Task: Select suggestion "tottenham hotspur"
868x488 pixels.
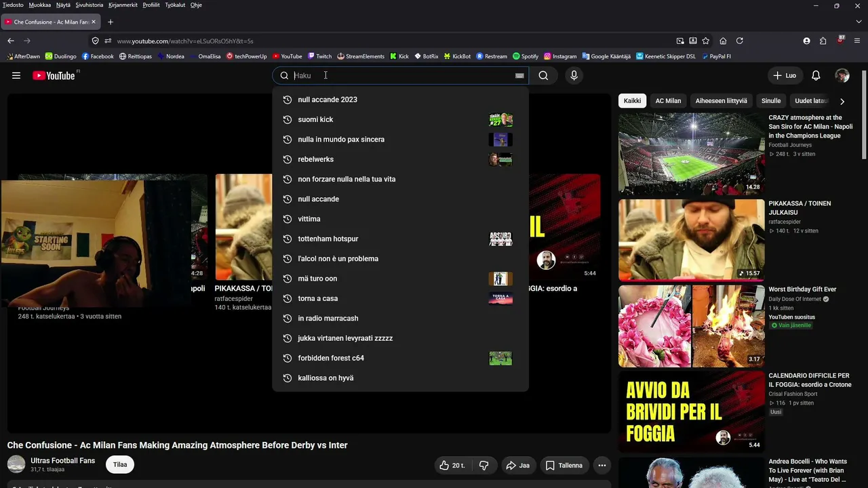Action: coord(400,239)
